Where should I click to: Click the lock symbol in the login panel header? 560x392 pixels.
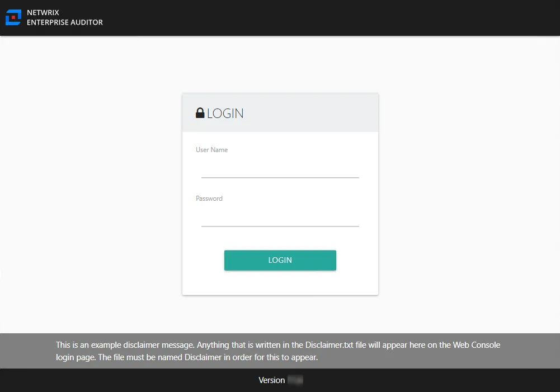(x=200, y=112)
